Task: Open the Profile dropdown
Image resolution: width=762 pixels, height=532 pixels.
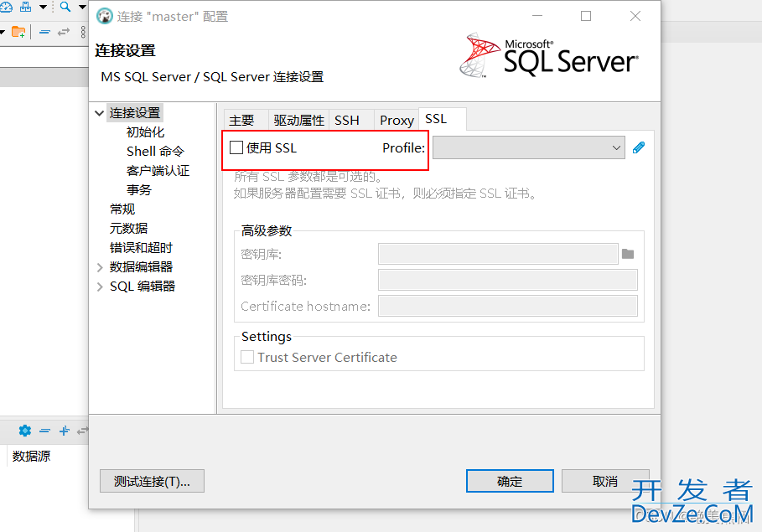Action: tap(529, 147)
